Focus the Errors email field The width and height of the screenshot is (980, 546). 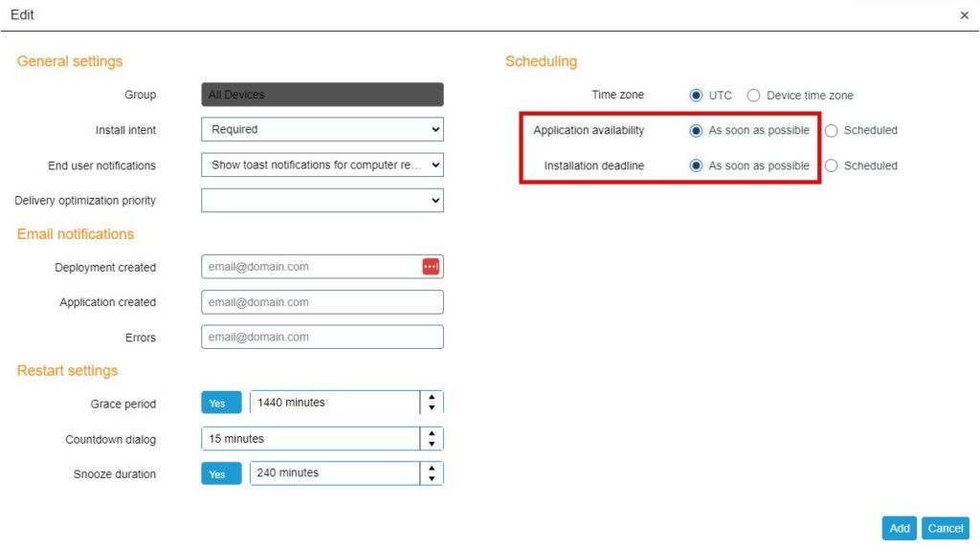click(x=323, y=338)
